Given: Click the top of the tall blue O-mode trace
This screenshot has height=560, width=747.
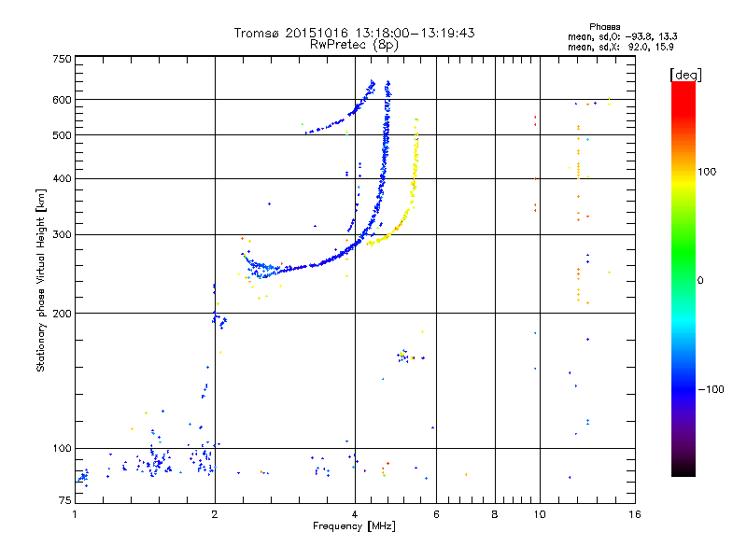Looking at the screenshot, I should coord(388,84).
